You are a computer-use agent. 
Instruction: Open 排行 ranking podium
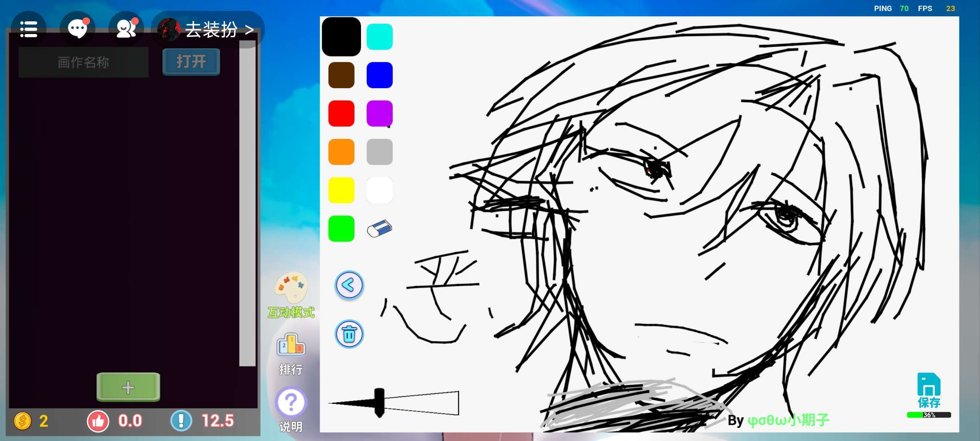pyautogui.click(x=291, y=345)
